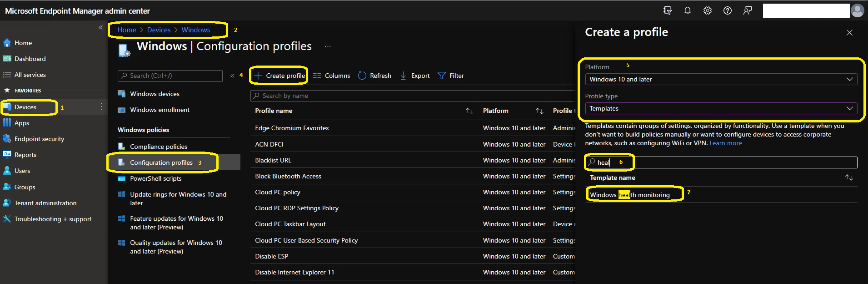868x284 pixels.
Task: Open the Filter option in the toolbar
Action: tap(451, 76)
